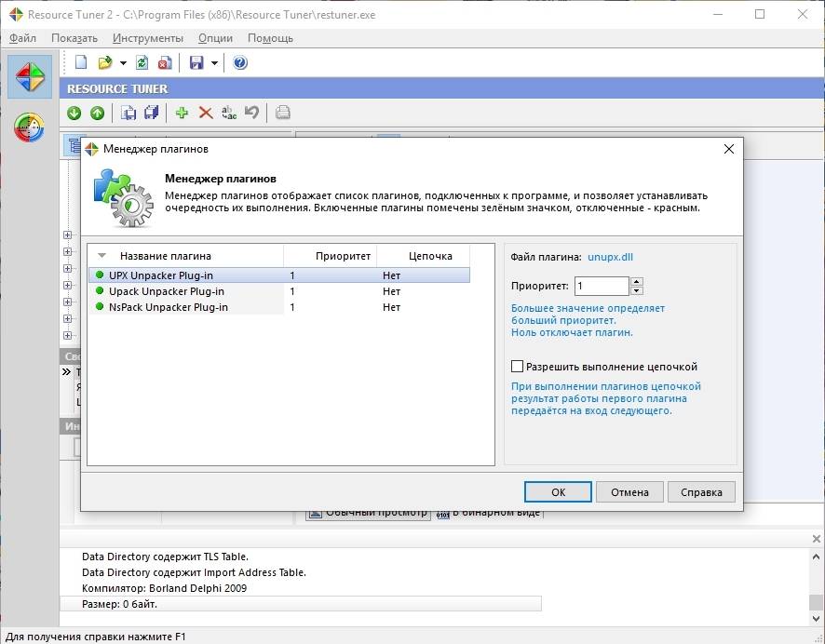Click the Справка button
Image resolution: width=825 pixels, height=644 pixels.
tap(701, 492)
